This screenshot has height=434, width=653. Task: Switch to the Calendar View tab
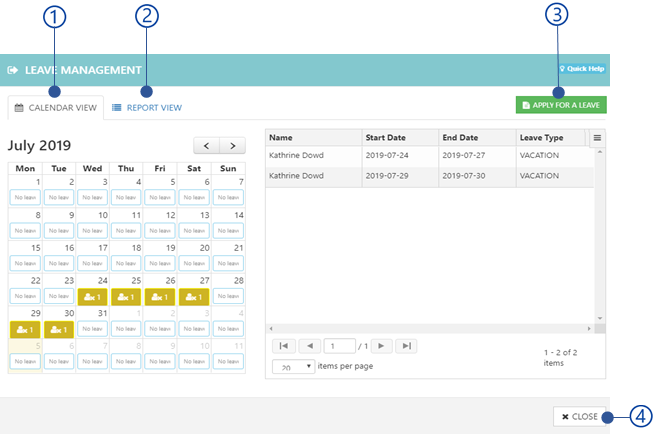click(56, 108)
